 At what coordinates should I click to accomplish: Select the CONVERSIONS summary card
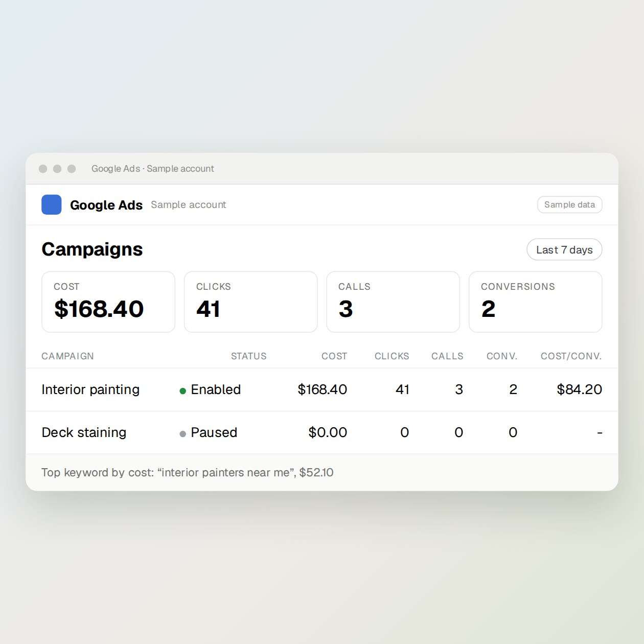point(535,302)
